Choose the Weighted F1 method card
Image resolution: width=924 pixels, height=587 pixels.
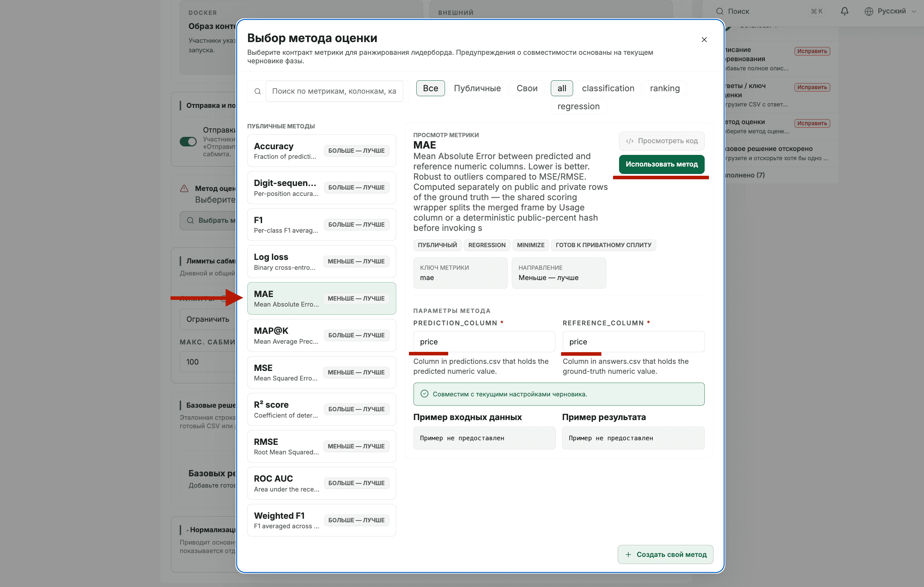point(321,520)
